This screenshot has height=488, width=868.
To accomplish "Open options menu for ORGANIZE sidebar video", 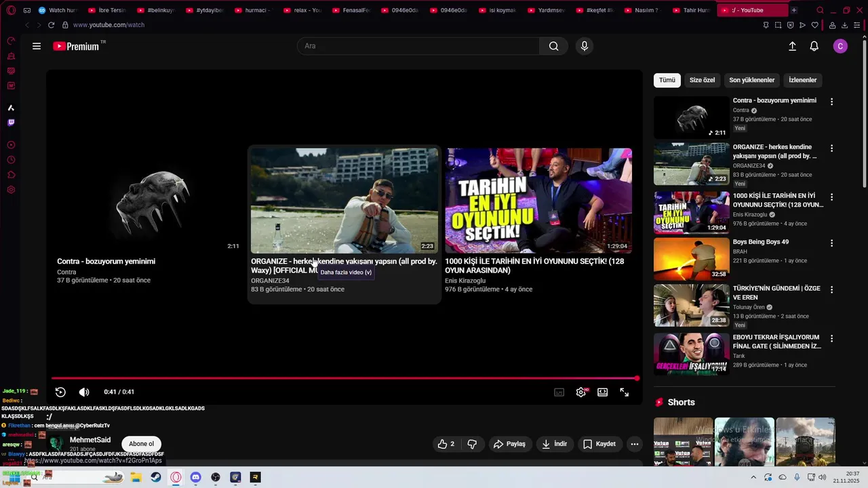I will (x=831, y=148).
